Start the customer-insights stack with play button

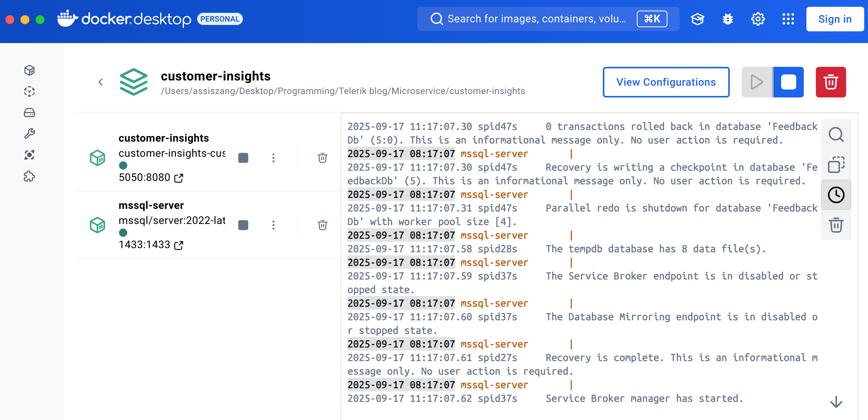[757, 82]
